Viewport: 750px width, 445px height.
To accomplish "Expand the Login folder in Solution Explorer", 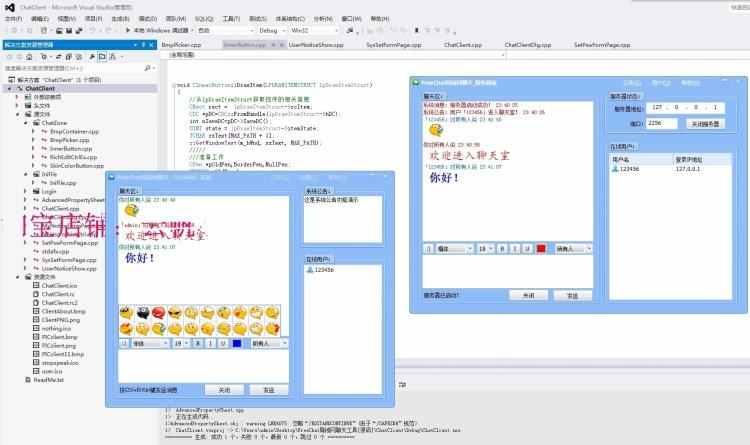I will (x=26, y=191).
